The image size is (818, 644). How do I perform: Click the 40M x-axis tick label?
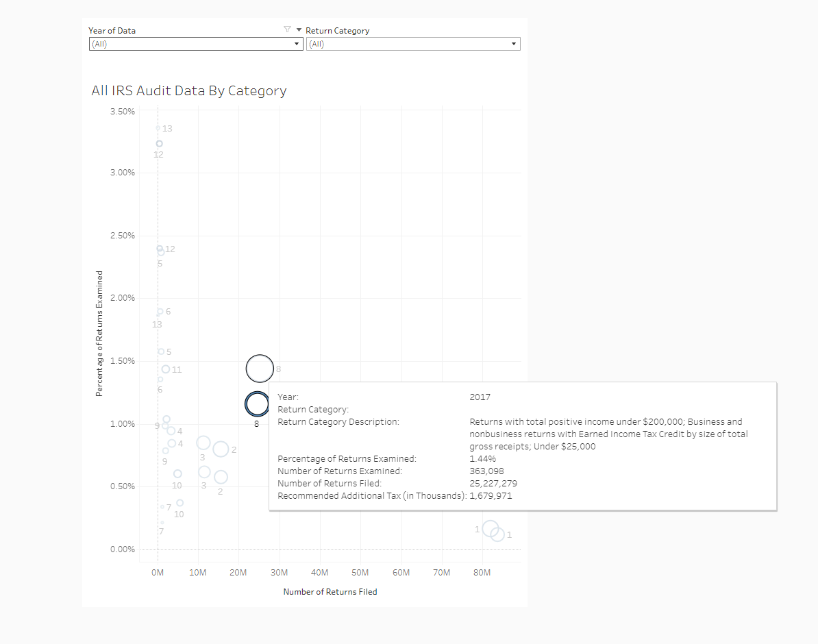point(320,573)
